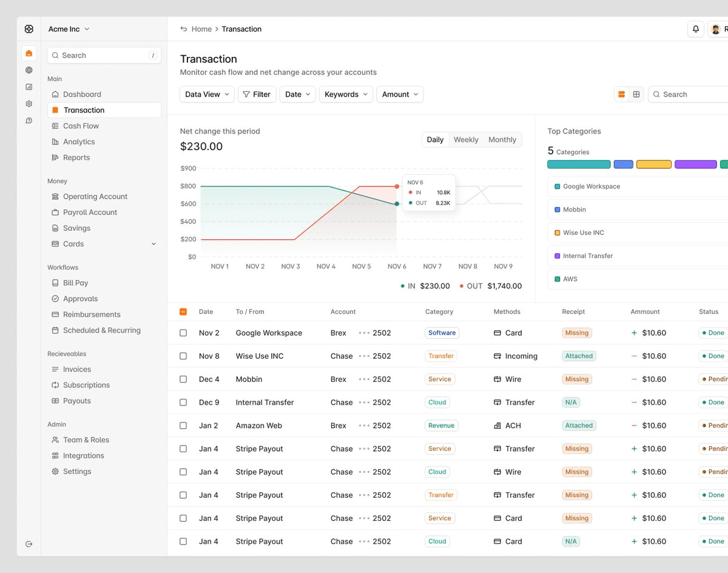Open the Data View dropdown
Image resolution: width=728 pixels, height=573 pixels.
click(x=207, y=94)
